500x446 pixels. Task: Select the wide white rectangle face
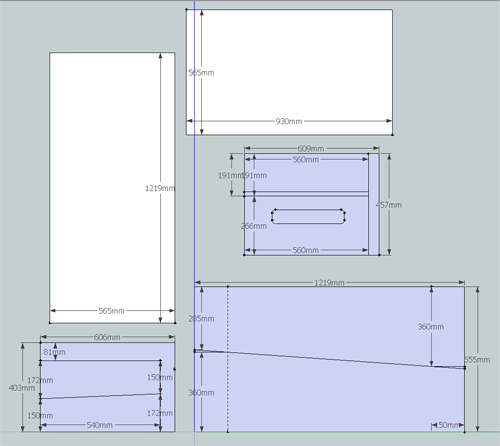(289, 72)
